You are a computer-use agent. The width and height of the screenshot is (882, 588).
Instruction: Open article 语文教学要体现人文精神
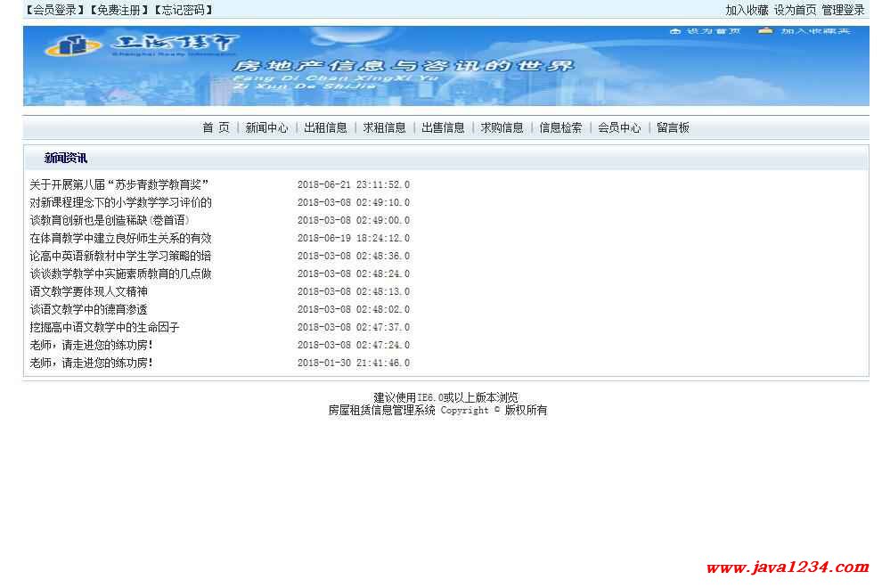[x=88, y=291]
